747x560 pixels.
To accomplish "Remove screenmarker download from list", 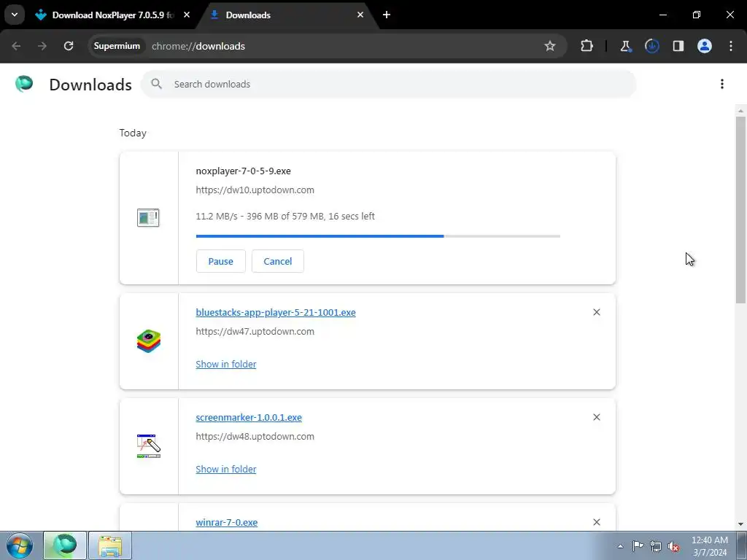I will (x=597, y=417).
